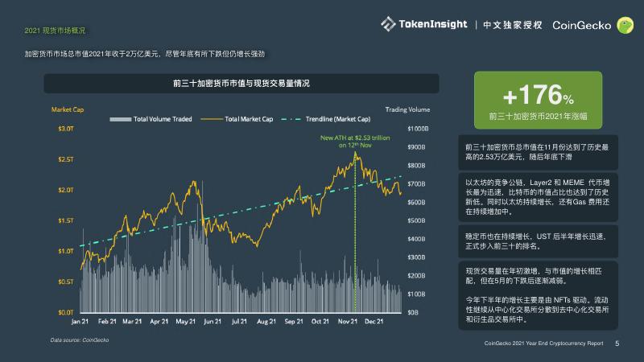Click the Oct 21 x-axis label
Image resolution: width=644 pixels, height=362 pixels.
[x=320, y=321]
